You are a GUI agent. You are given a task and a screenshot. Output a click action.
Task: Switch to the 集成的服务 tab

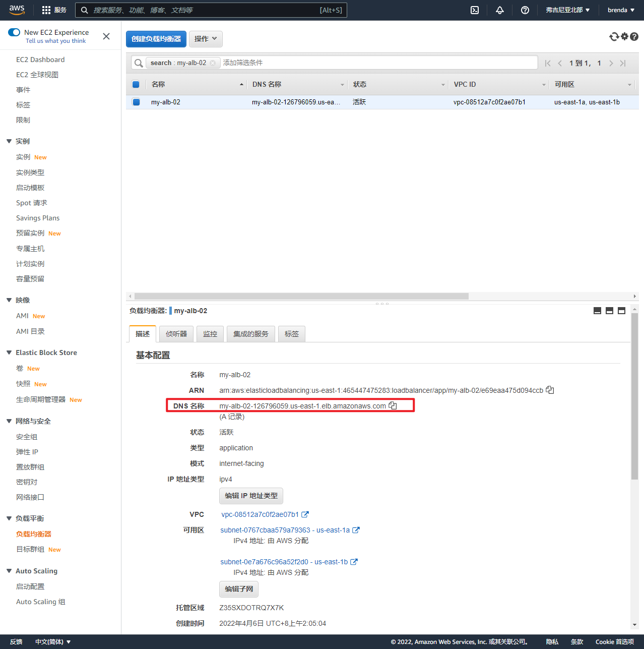(251, 334)
